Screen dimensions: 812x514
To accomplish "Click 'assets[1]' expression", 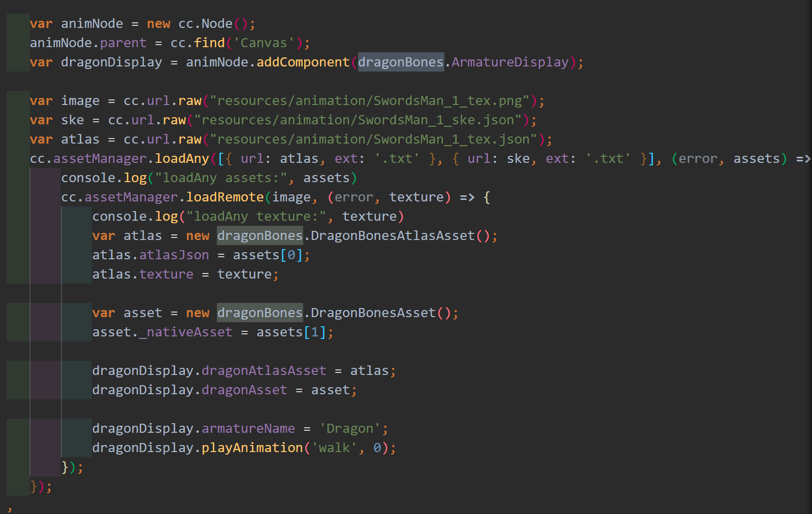I will click(x=291, y=332).
